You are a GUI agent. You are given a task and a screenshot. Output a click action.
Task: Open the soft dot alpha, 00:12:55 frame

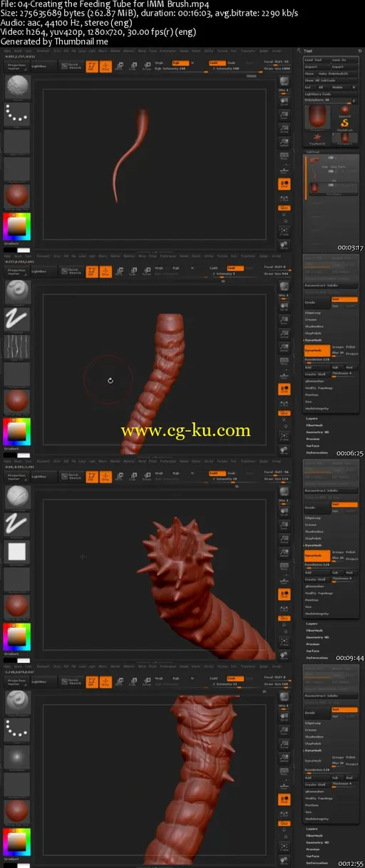click(17, 756)
